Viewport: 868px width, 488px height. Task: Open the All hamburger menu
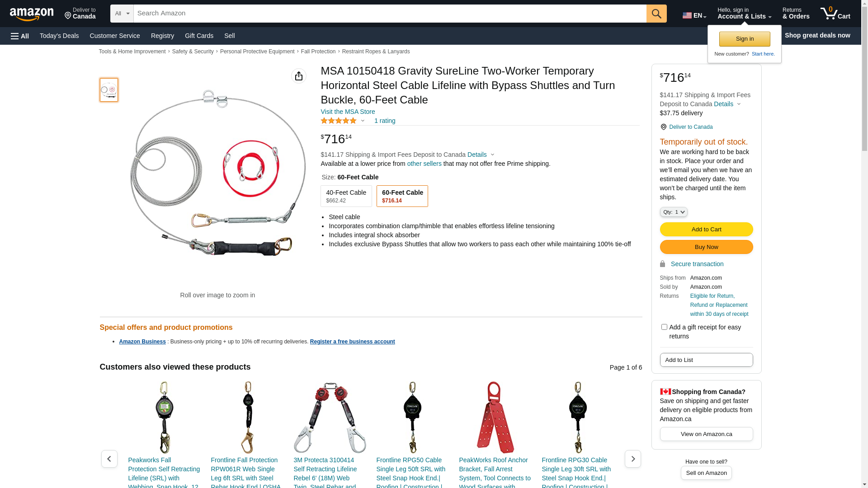20,36
